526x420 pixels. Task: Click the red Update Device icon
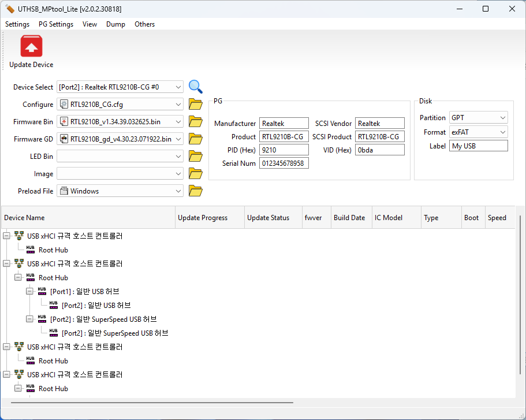[x=31, y=46]
